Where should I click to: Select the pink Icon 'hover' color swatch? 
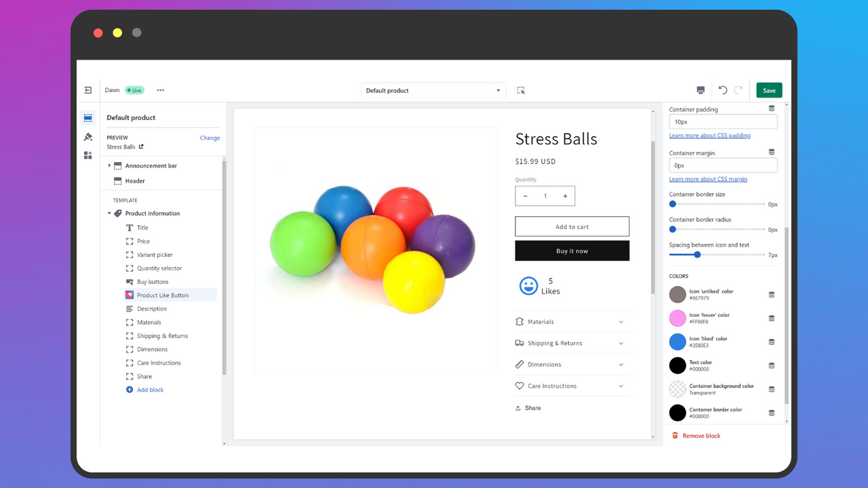pyautogui.click(x=677, y=318)
